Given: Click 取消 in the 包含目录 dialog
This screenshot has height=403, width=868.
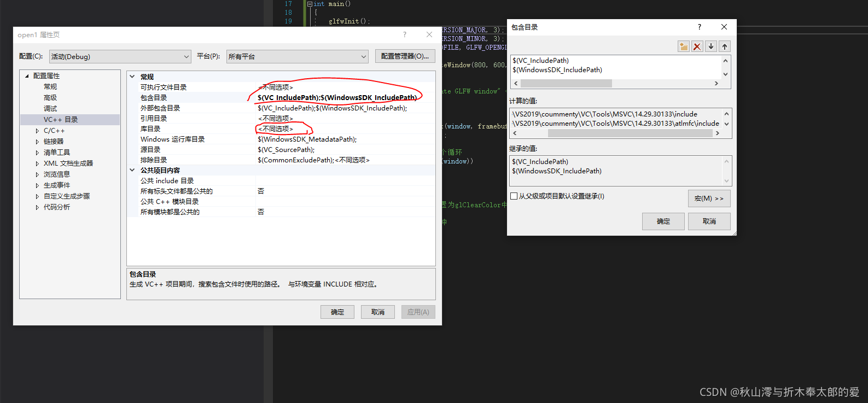Looking at the screenshot, I should click(709, 221).
